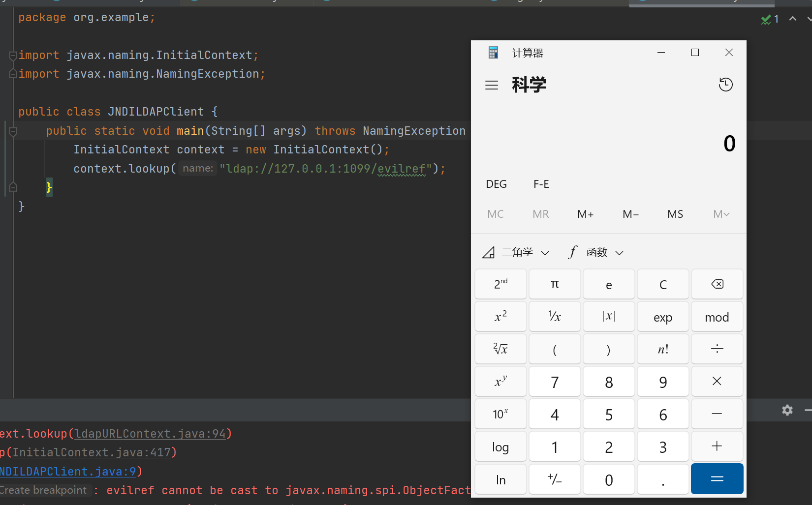812x505 pixels.
Task: Click the reciprocal 1/x key
Action: (555, 317)
